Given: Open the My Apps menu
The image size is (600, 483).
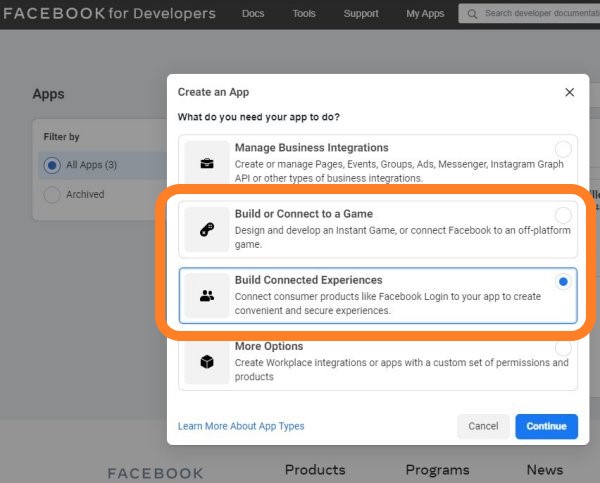Looking at the screenshot, I should pos(425,14).
